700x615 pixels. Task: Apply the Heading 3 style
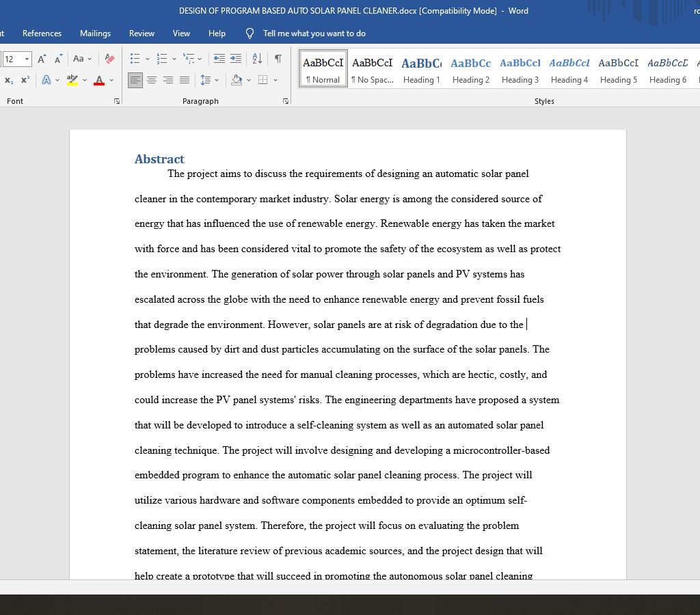click(x=520, y=69)
